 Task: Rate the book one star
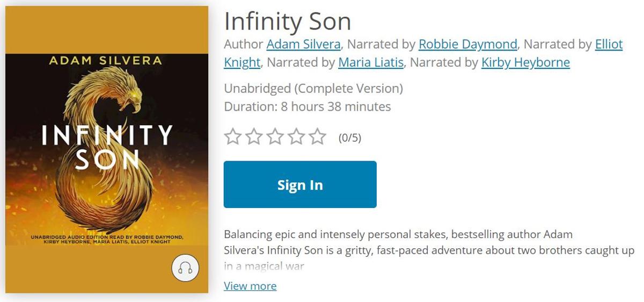coord(233,136)
